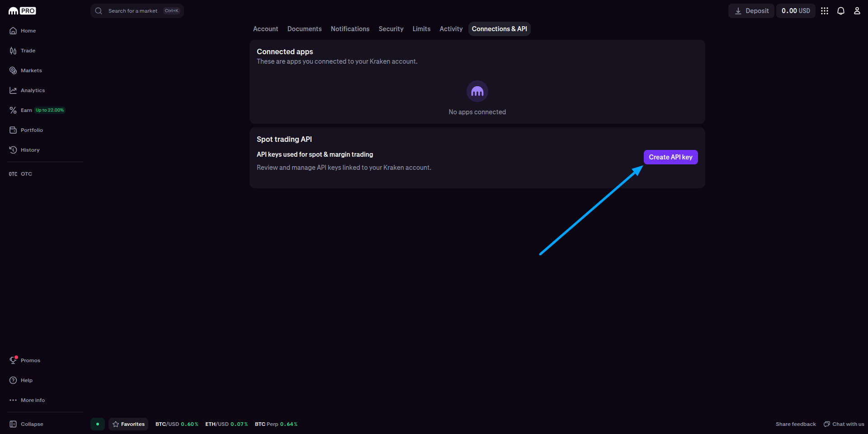This screenshot has width=868, height=434.
Task: Switch to the Security tab
Action: [391, 29]
